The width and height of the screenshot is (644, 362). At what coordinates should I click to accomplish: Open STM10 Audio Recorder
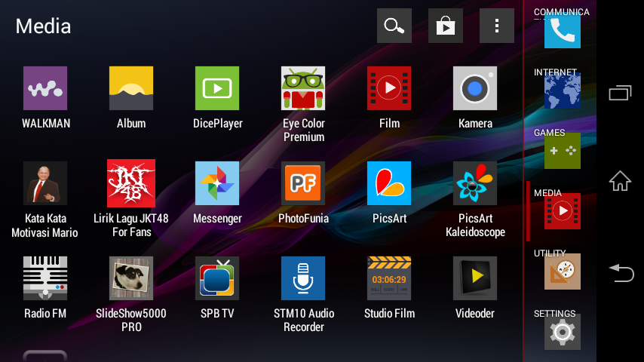303,278
